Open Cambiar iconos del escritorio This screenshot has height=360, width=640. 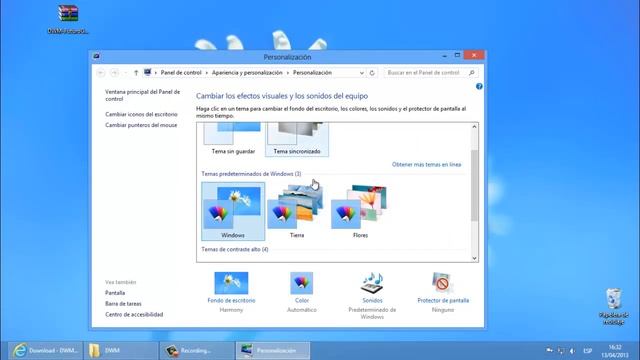click(141, 114)
